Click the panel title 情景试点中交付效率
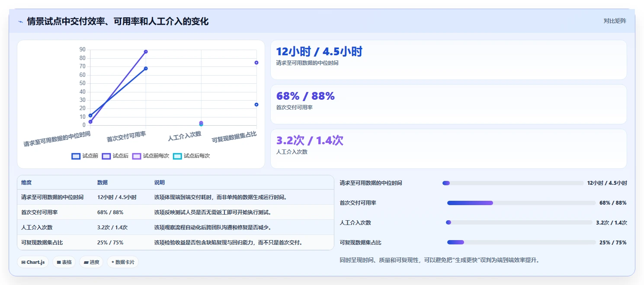 tap(118, 21)
